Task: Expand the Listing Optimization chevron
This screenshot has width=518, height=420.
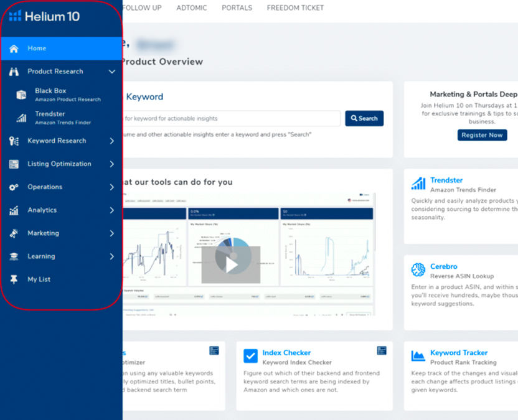Action: click(x=112, y=164)
